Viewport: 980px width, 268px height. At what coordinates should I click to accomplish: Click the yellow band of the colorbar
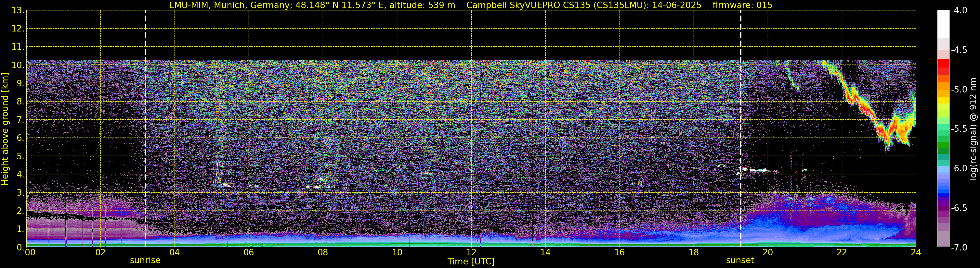coord(943,101)
